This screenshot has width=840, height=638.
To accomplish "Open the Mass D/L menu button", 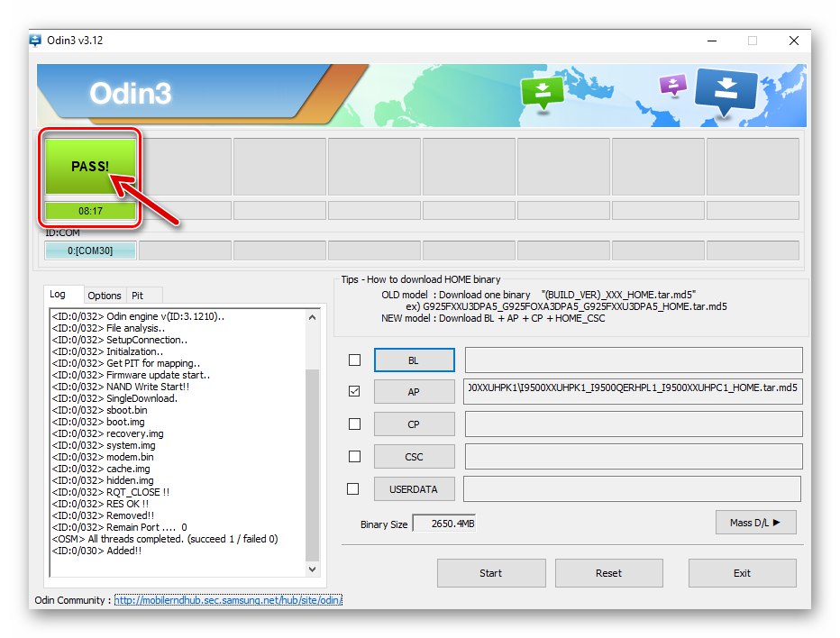I will (x=755, y=523).
